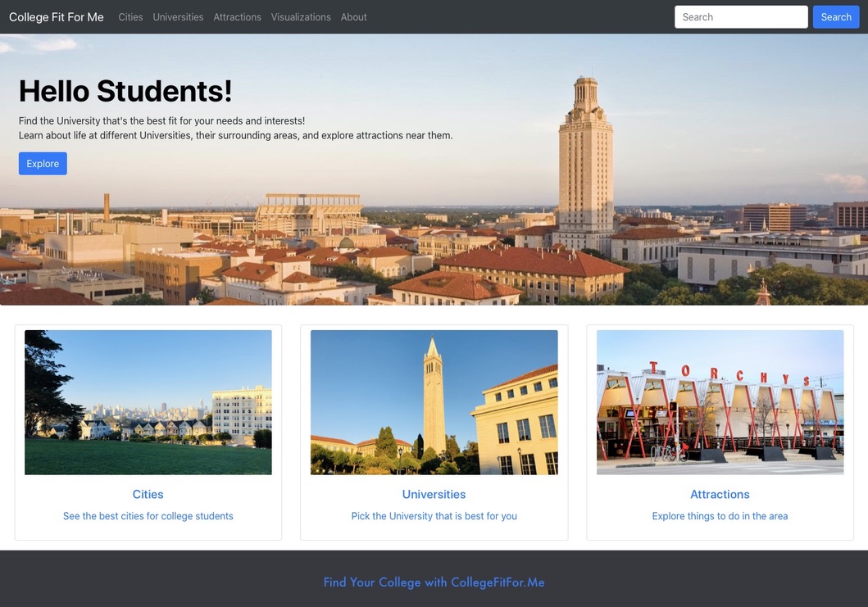Click the blue Explore button
Viewport: 868px width, 607px height.
43,164
